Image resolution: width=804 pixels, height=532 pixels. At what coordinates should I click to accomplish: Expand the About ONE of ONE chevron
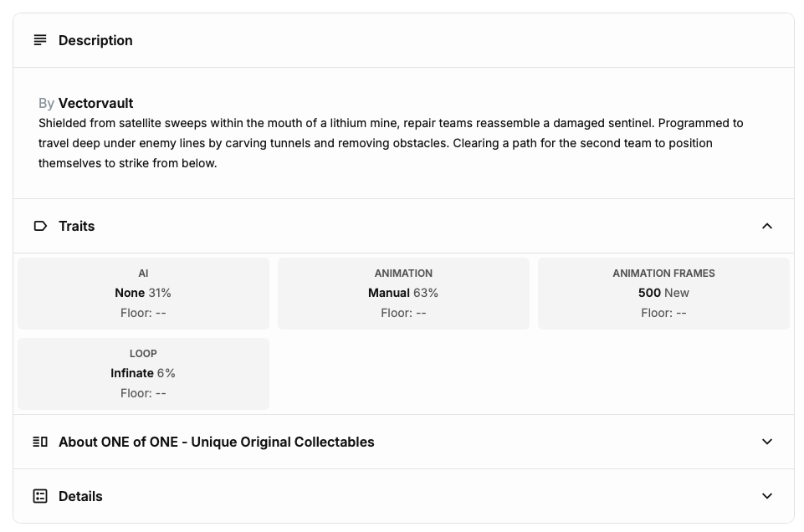pyautogui.click(x=767, y=442)
